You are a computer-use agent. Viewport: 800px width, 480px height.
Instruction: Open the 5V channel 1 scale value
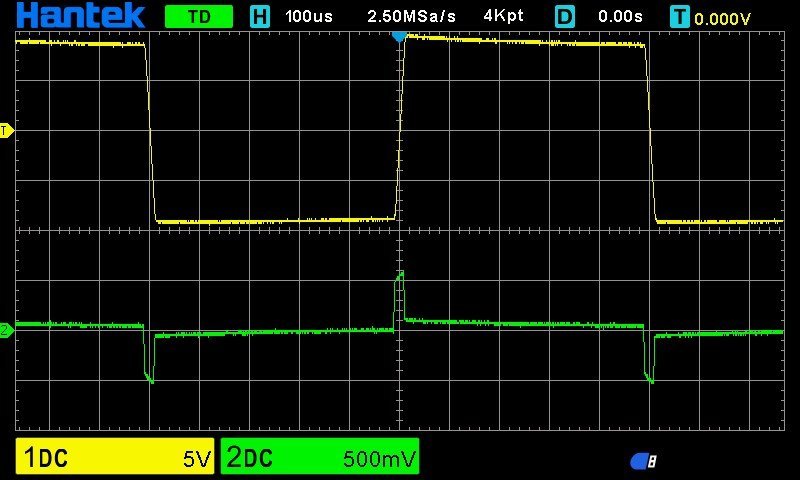click(x=196, y=460)
